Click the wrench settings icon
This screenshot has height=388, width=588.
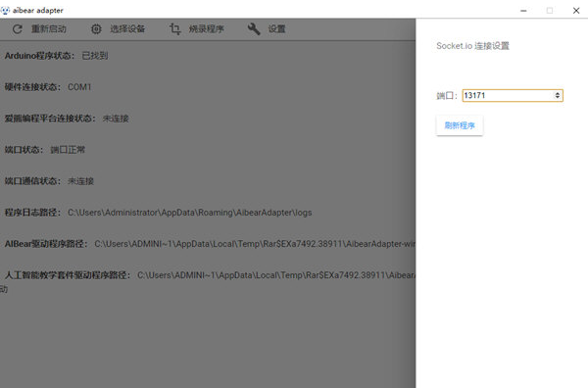click(254, 28)
